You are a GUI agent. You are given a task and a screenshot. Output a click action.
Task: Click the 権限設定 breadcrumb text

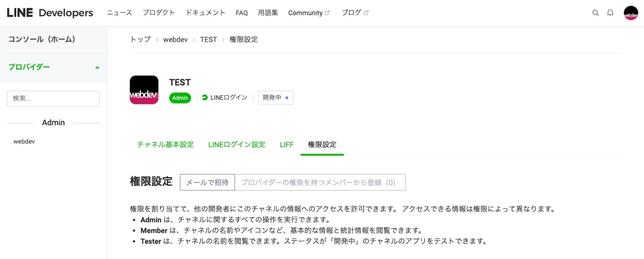click(243, 40)
